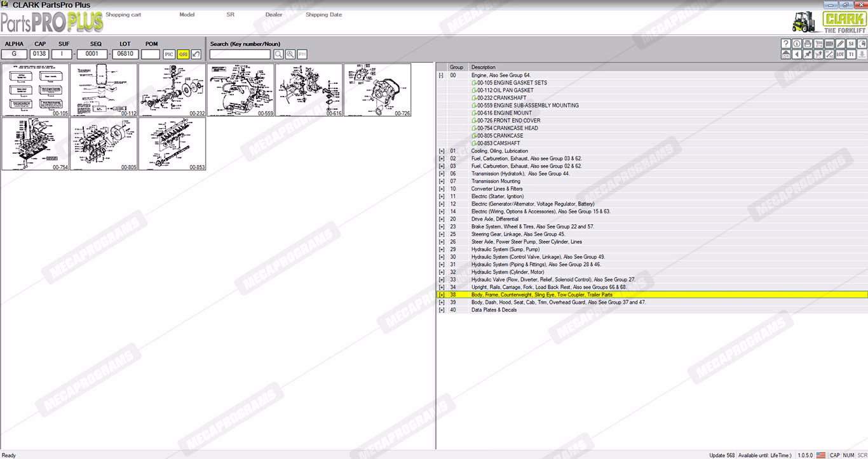Image resolution: width=868 pixels, height=459 pixels.
Task: Click the SI toolbar button
Action: [851, 43]
